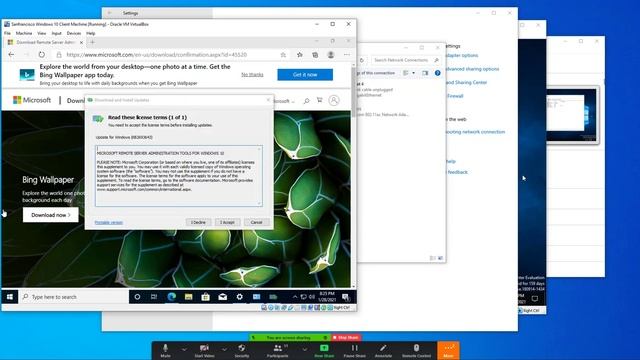Open guest notification center icon
The width and height of the screenshot is (640, 360).
(345, 297)
